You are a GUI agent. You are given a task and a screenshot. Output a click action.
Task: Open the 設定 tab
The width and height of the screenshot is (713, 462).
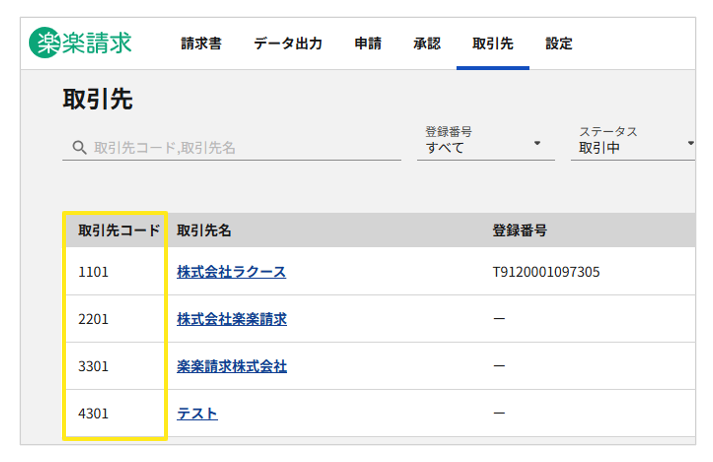coord(559,44)
